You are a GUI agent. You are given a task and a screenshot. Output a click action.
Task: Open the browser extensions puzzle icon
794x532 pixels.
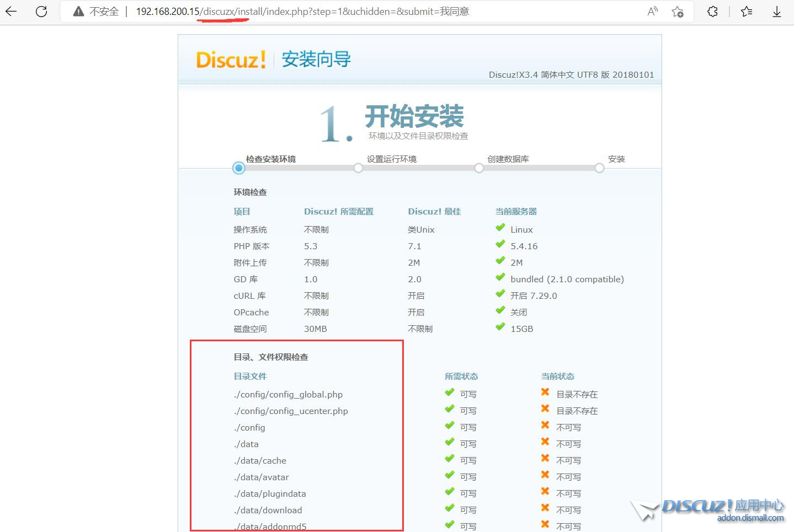coord(712,12)
